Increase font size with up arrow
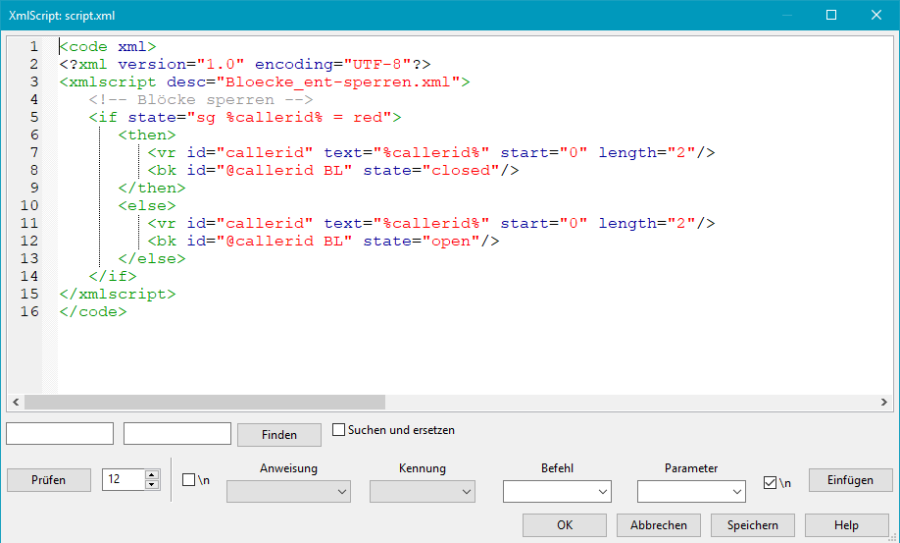This screenshot has width=900, height=543. pos(152,475)
